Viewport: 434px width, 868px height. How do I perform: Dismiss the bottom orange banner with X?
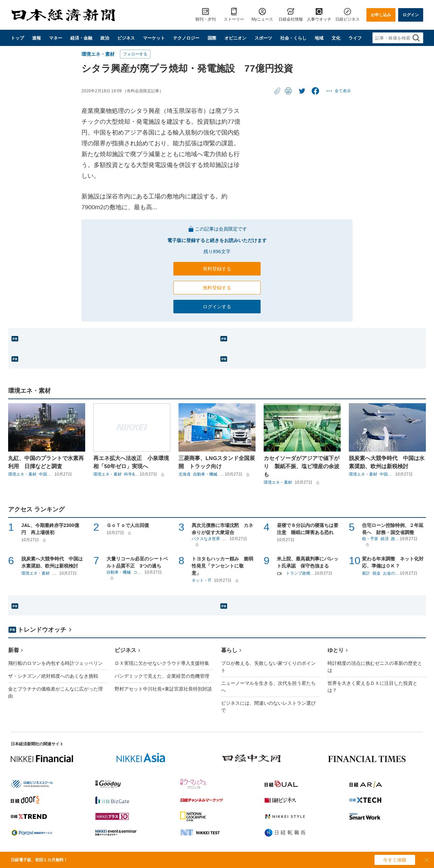(427, 860)
